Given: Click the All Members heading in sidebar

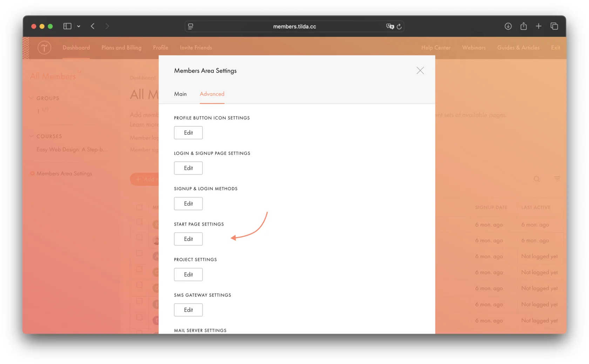Looking at the screenshot, I should [53, 76].
